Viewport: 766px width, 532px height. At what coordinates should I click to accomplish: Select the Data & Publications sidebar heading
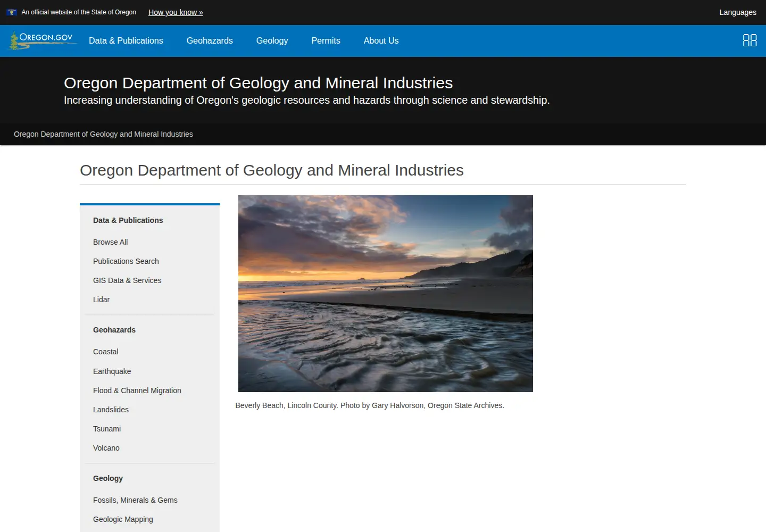(x=128, y=220)
